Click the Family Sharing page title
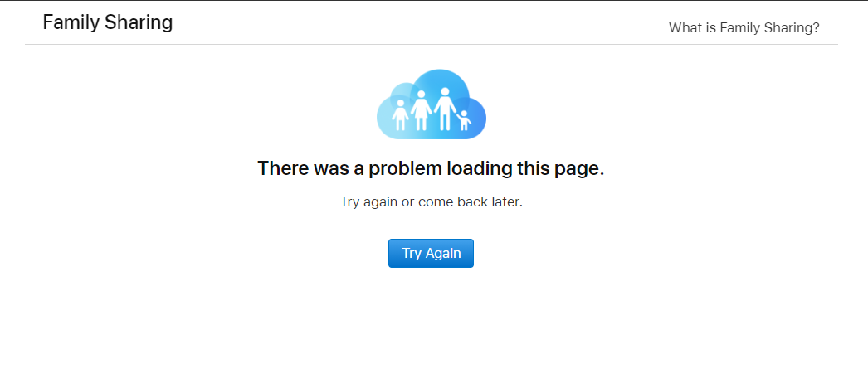868x374 pixels. [107, 22]
